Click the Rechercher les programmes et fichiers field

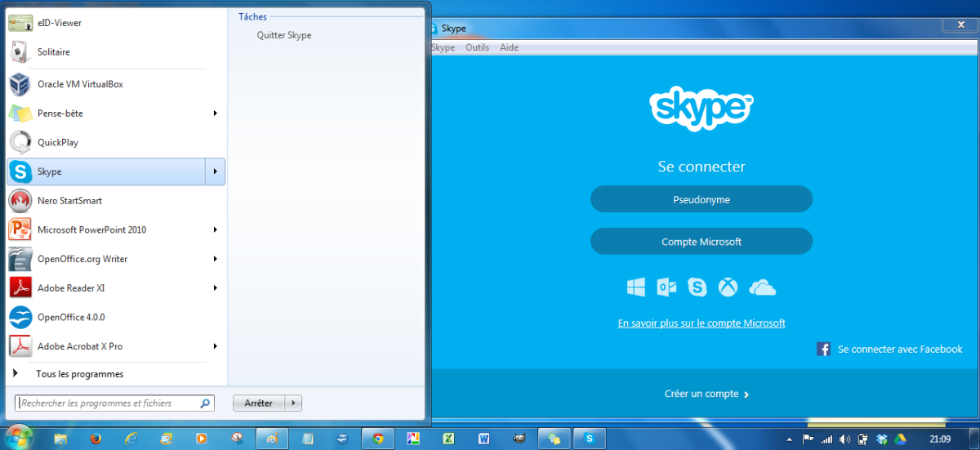115,403
